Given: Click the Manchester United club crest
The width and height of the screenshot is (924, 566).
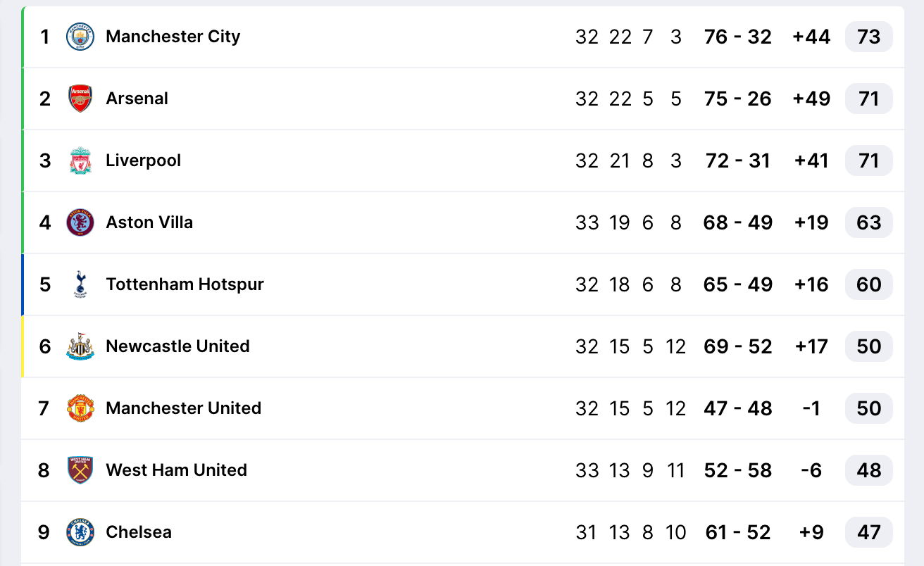Looking at the screenshot, I should point(80,408).
